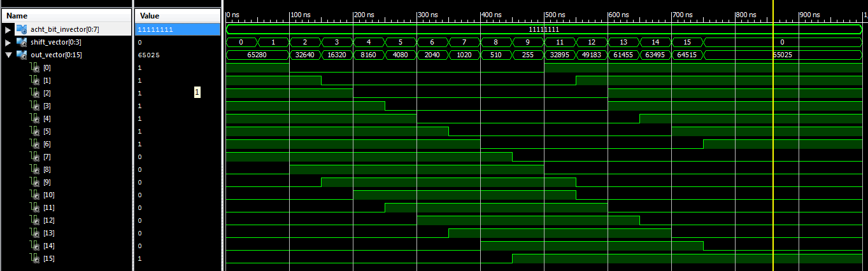Select the acht_bit_invector bus signal icon
Screen dimensions: 868x271
coord(21,29)
